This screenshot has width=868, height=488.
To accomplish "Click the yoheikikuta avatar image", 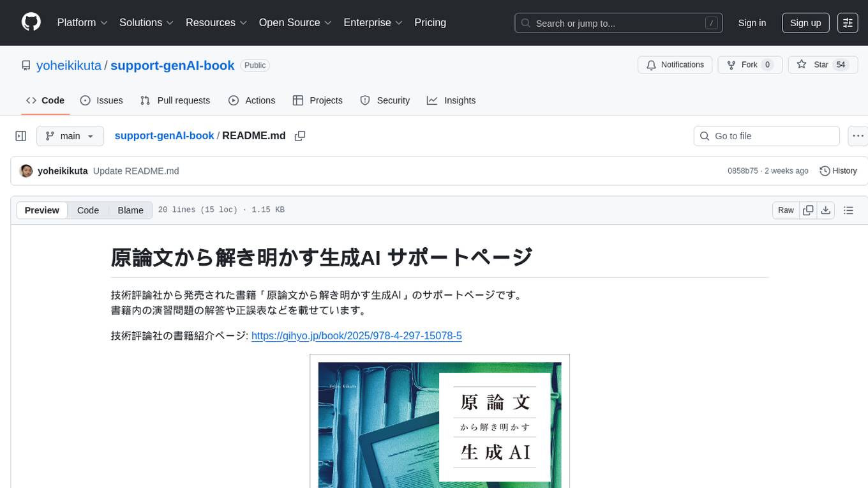I will tap(26, 171).
